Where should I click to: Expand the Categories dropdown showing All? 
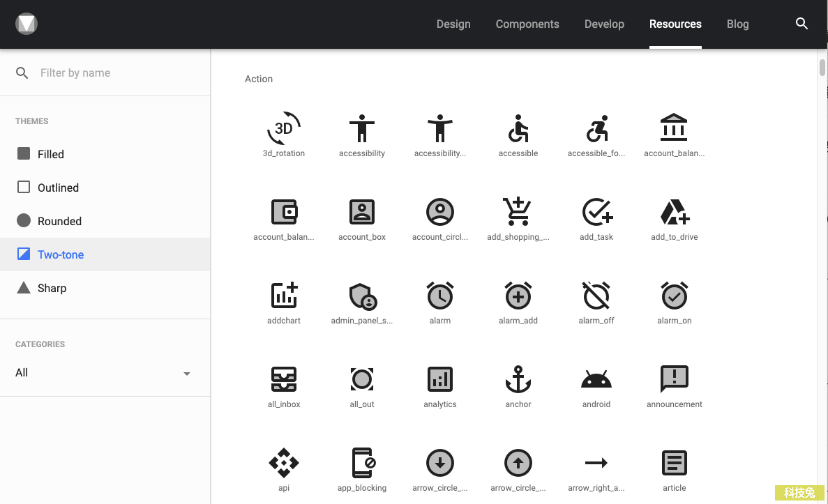103,373
